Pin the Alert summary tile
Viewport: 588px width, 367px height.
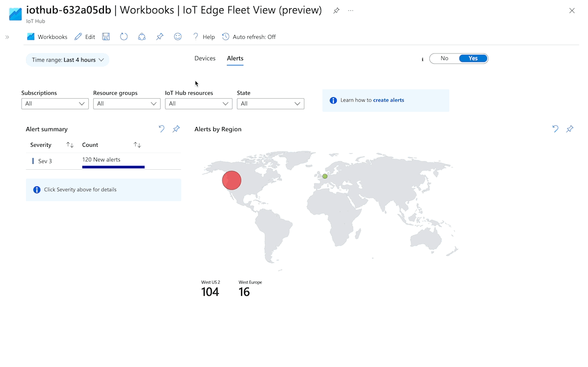(176, 129)
